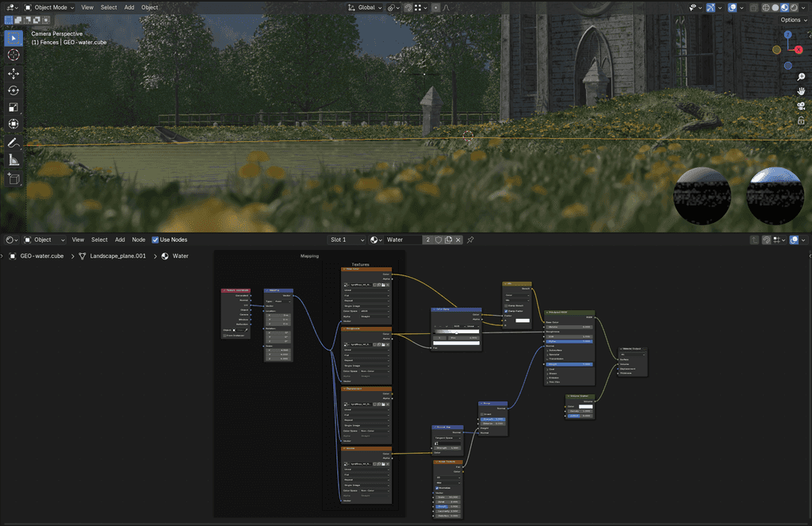
Task: Unlink the Water material with the X button
Action: pos(458,240)
